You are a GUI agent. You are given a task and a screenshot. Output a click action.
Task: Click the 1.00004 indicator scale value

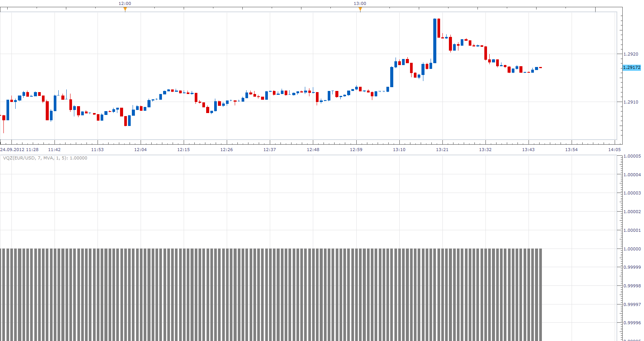click(x=632, y=175)
